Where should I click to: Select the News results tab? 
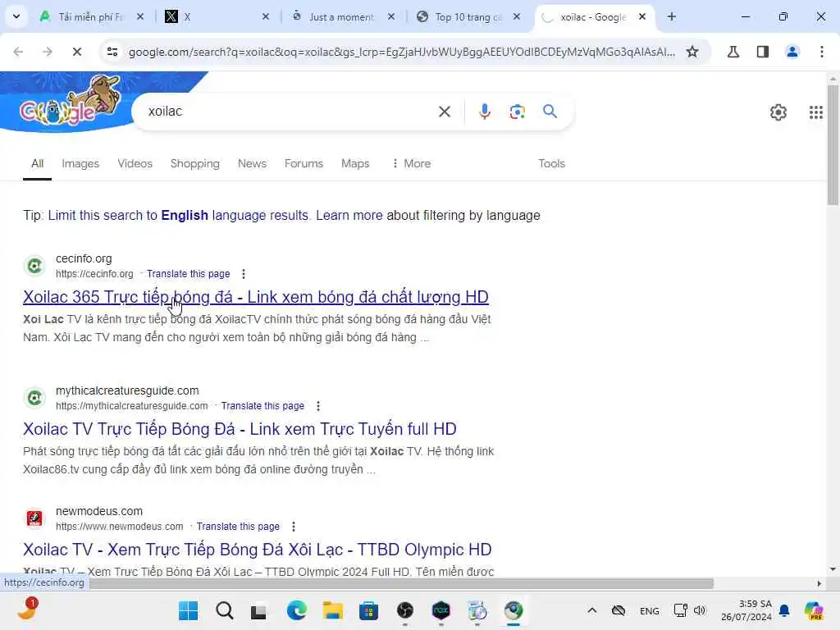pyautogui.click(x=253, y=163)
